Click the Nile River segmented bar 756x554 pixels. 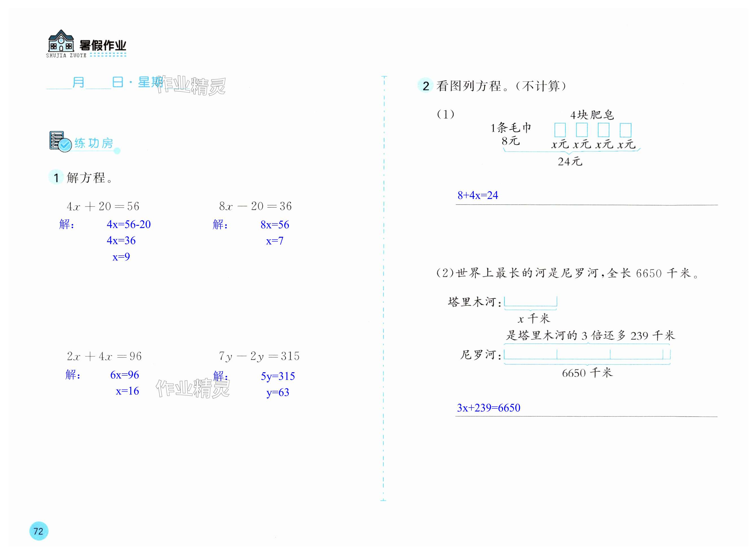[x=587, y=354]
